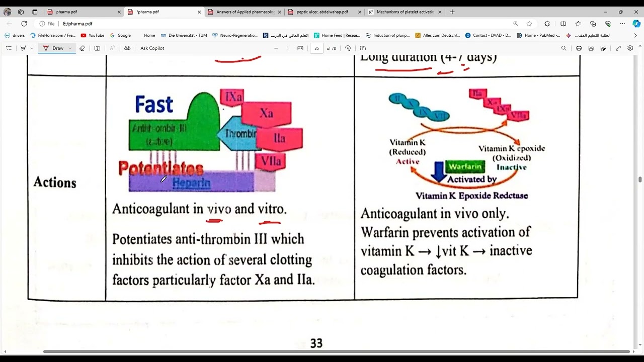Open the PDF toolbar settings gear

pos(630,48)
